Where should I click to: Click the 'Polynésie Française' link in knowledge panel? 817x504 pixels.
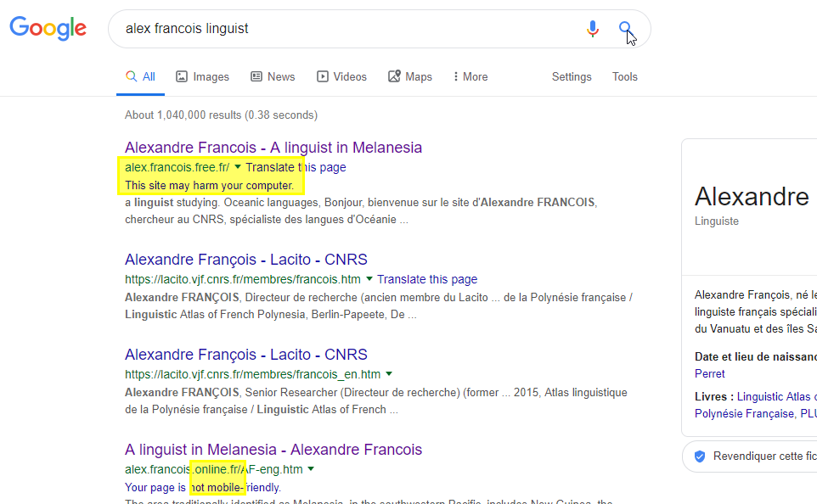click(745, 414)
